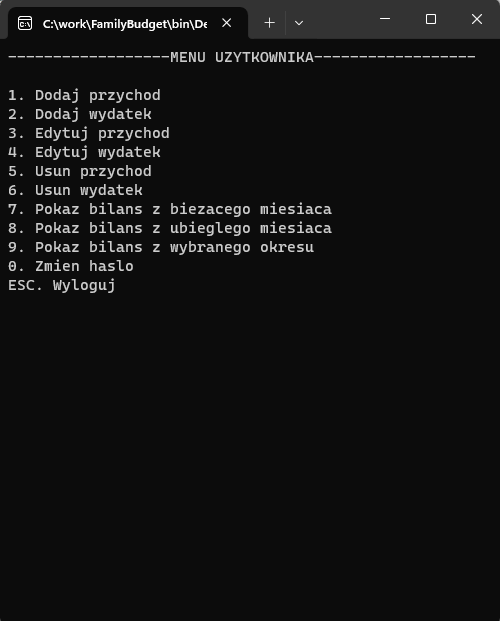Click the Dodaj przychod menu line
This screenshot has width=500, height=621.
pos(84,95)
